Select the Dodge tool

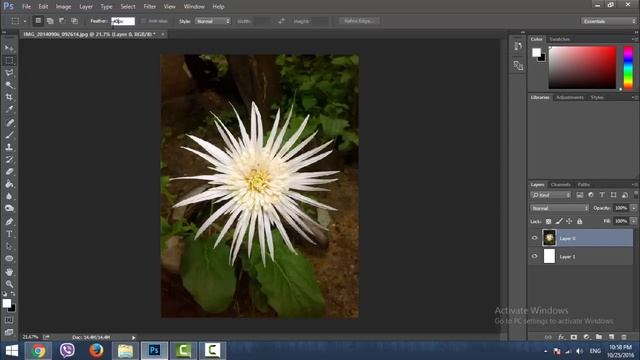tap(9, 209)
